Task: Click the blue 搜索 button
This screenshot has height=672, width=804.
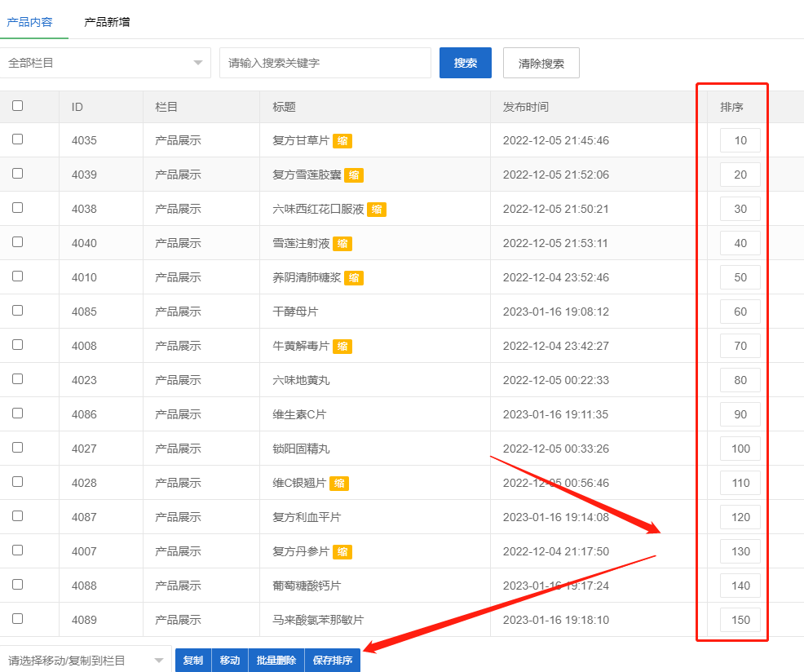Action: click(x=466, y=63)
